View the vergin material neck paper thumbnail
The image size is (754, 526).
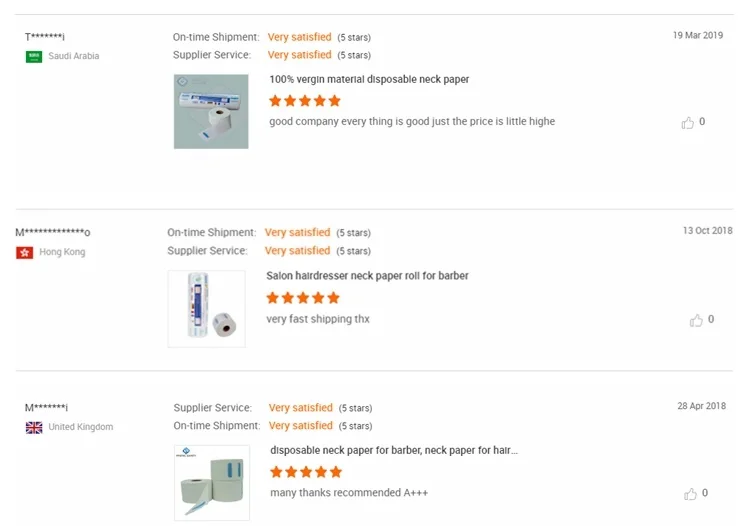point(211,111)
